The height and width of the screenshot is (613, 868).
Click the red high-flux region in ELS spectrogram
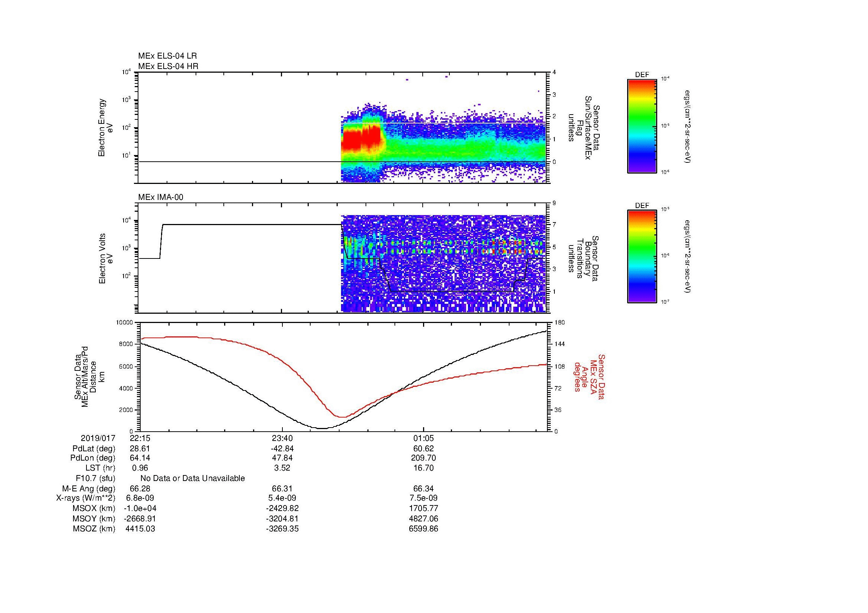361,138
